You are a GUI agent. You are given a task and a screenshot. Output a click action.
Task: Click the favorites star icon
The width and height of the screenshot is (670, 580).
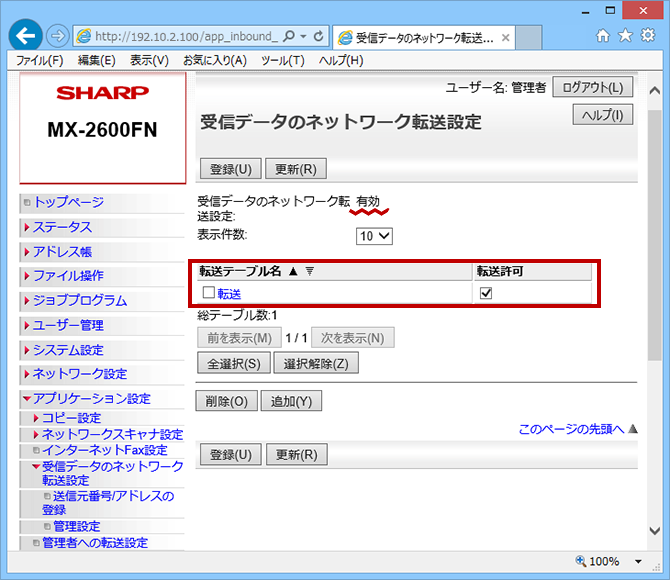pos(626,36)
